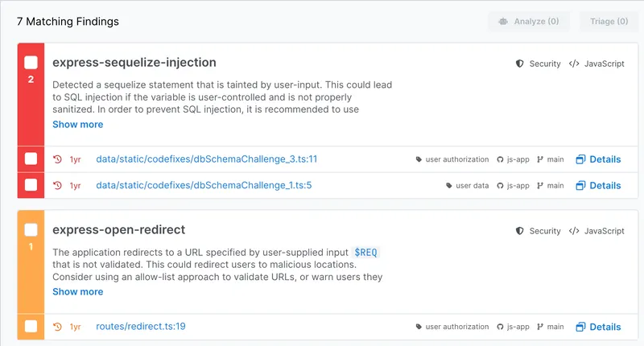Tick the express-open-redirect rule checkbox
Screen dimensions: 644x346
(31, 229)
